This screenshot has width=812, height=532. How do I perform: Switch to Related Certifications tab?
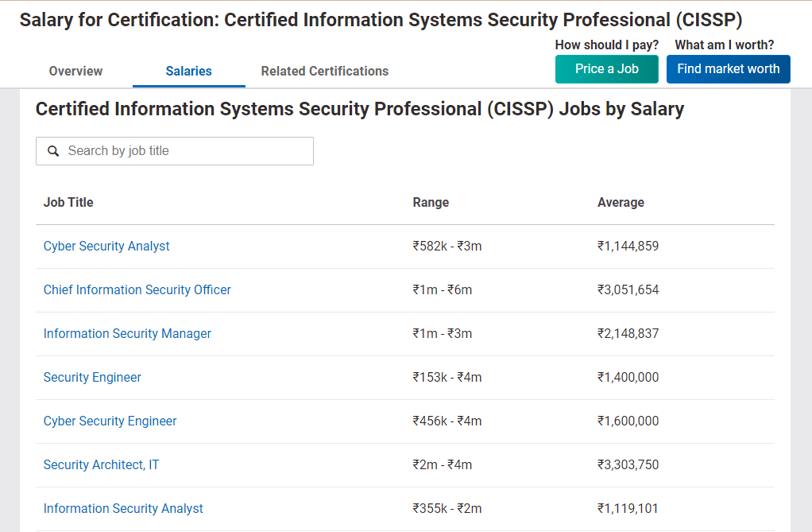pyautogui.click(x=324, y=71)
